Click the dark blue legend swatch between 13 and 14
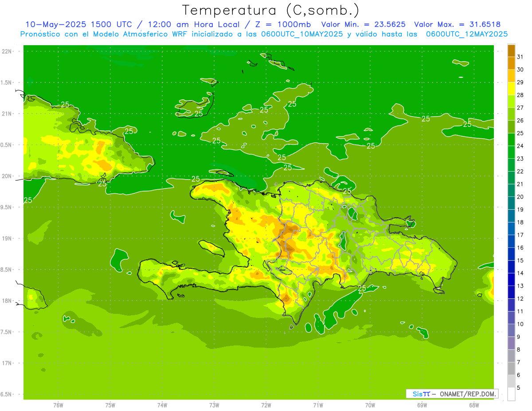The image size is (532, 411). (x=511, y=280)
